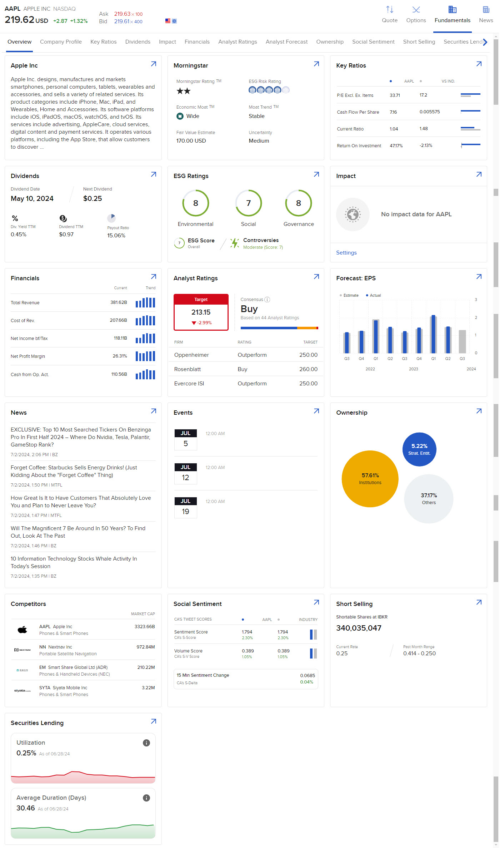Click the analyst consensus rating bar

[x=279, y=328]
